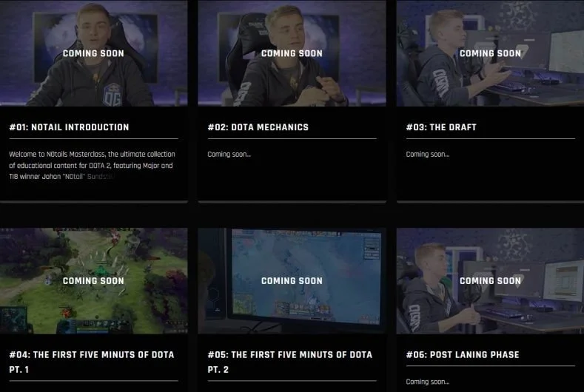Click '#05: The First Five Minuts' Pt. 2 title

click(289, 362)
